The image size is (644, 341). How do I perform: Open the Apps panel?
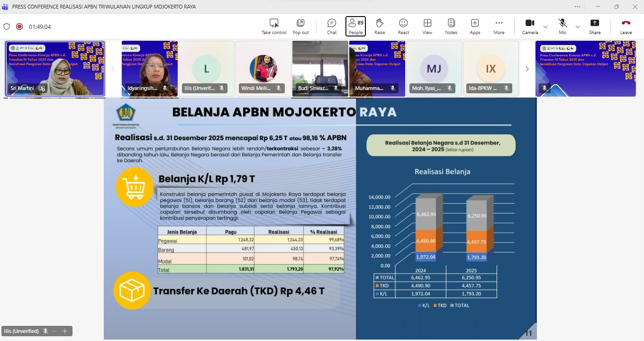tap(475, 26)
